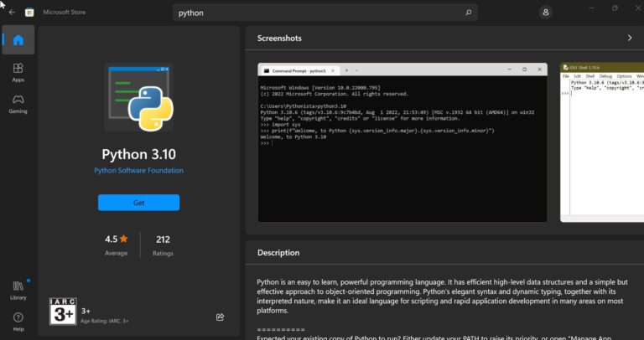Expand the Screenshots section with chevron
The height and width of the screenshot is (340, 644).
pyautogui.click(x=630, y=38)
